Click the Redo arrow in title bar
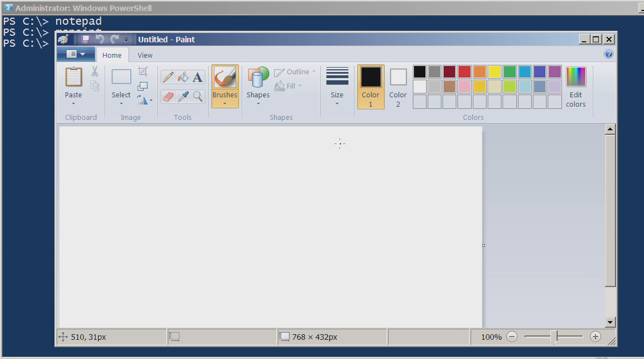 click(x=114, y=40)
